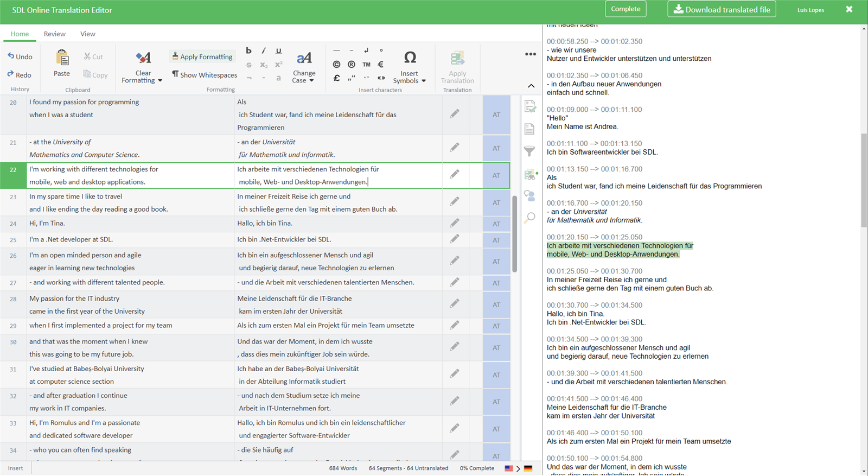Click the Complete button
Screen dimensions: 868x476
click(626, 9)
